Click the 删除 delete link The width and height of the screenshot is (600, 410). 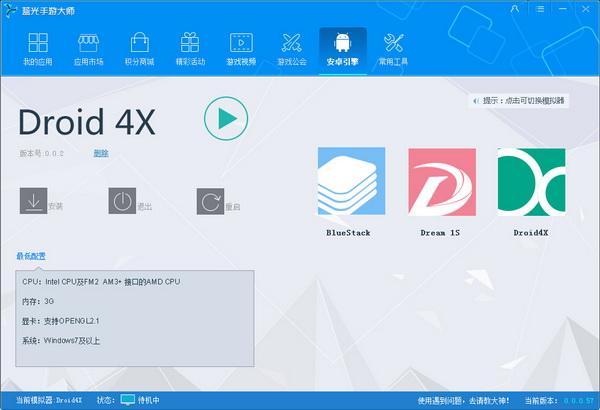point(101,153)
